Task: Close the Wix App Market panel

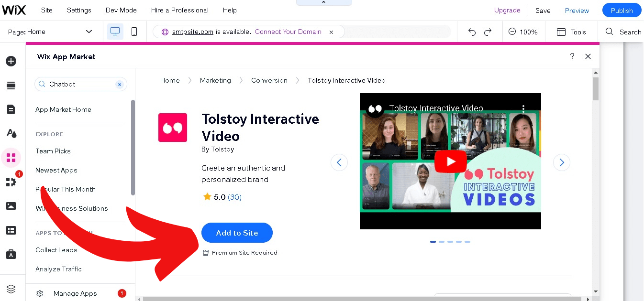Action: click(588, 56)
